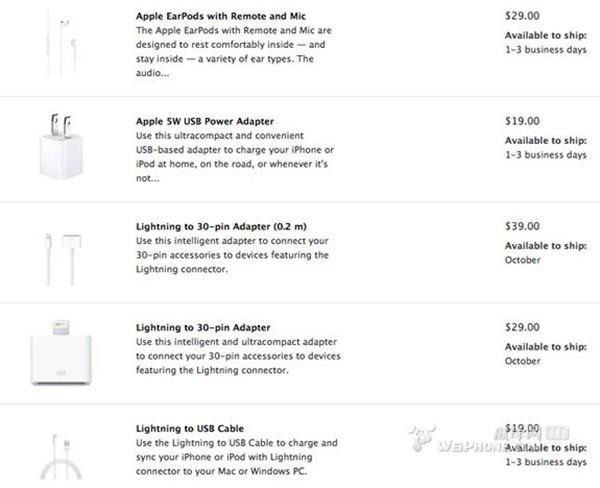Click the $19.00 Power Adapter price
The width and height of the screenshot is (600, 488).
pos(522,121)
